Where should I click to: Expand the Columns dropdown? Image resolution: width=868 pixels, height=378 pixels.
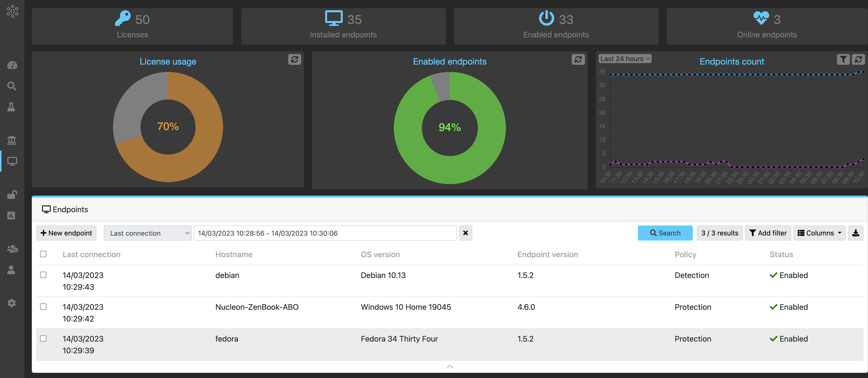(819, 233)
